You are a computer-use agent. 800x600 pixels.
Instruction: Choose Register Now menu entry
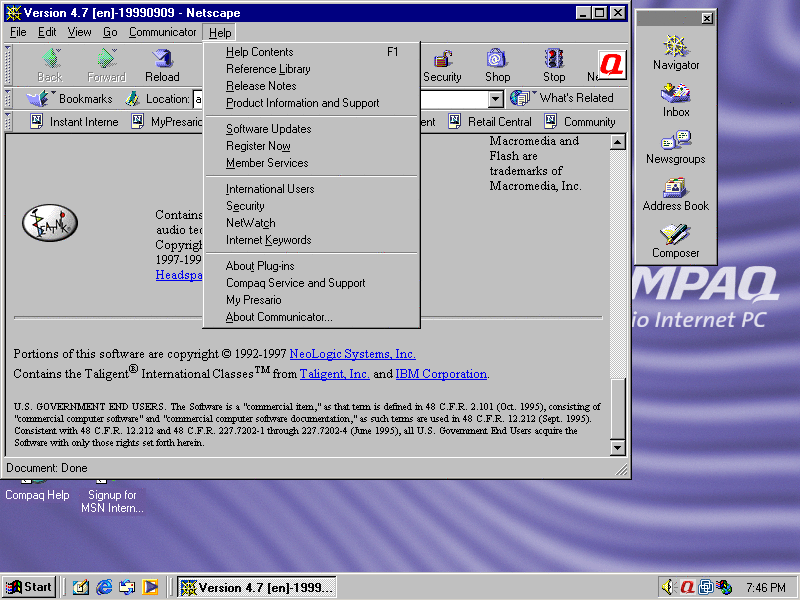pos(311,146)
